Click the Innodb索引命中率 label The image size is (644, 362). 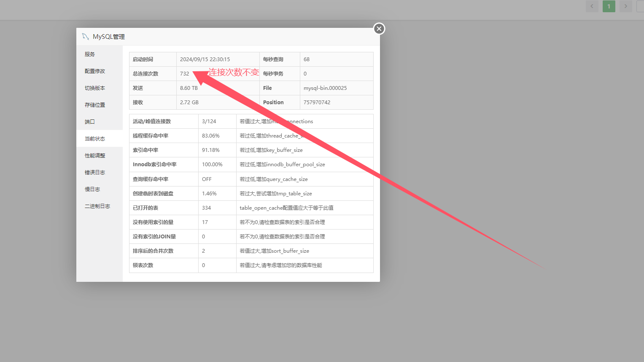point(155,165)
